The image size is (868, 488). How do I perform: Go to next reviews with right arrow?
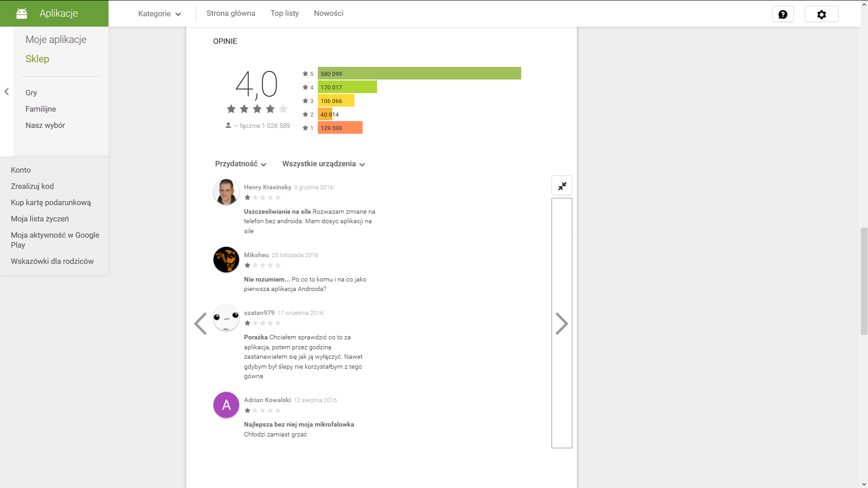[x=561, y=324]
